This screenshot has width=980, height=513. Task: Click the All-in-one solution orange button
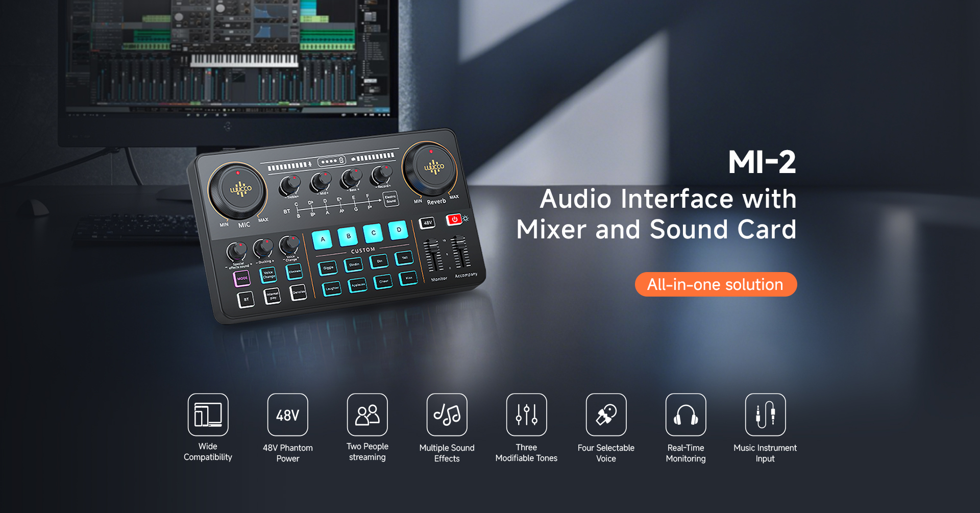coord(716,284)
